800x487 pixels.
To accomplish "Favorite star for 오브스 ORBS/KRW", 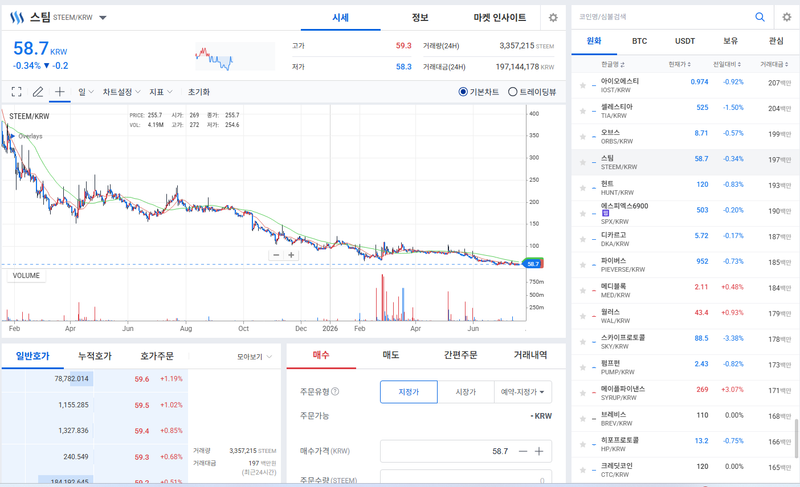I will pos(583,137).
